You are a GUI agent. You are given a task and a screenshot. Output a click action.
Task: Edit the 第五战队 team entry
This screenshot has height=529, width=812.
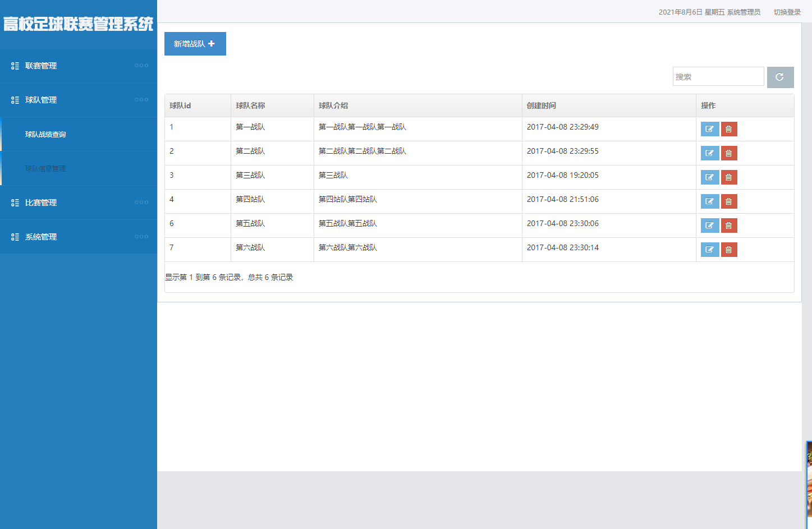pos(709,226)
